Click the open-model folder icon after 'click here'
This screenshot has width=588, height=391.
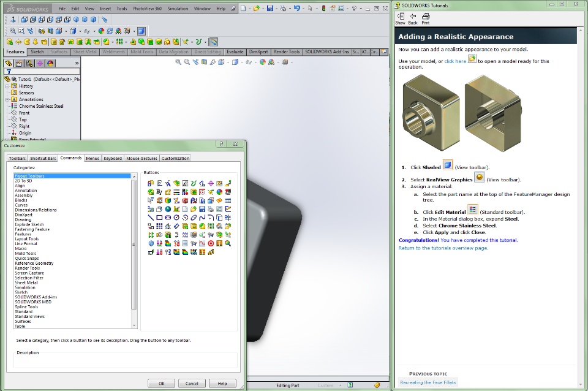click(x=472, y=59)
